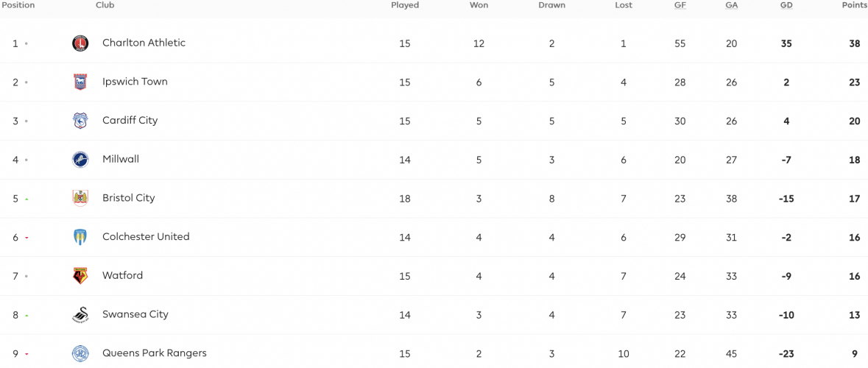Open the Charlton Athletic club link
The height and width of the screenshot is (368, 868).
point(144,43)
